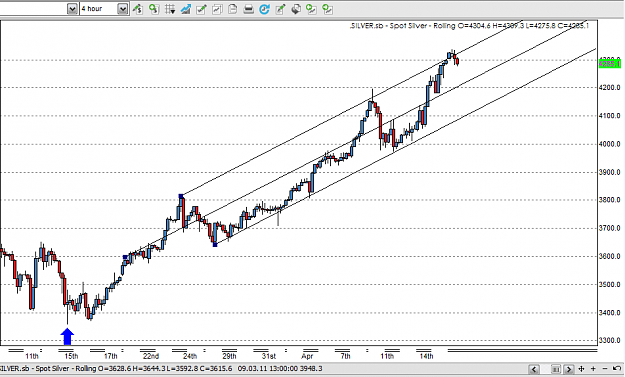
Task: Click the 3800.0 price axis label
Action: 609,200
